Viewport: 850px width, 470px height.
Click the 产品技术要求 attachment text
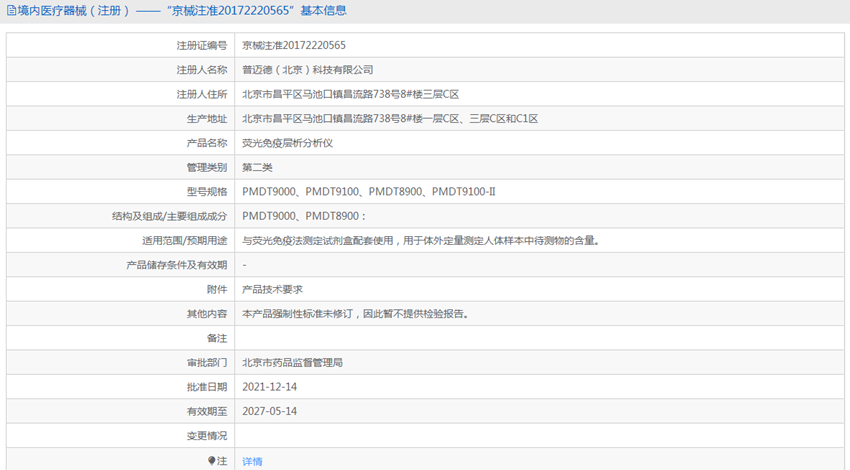(x=272, y=289)
